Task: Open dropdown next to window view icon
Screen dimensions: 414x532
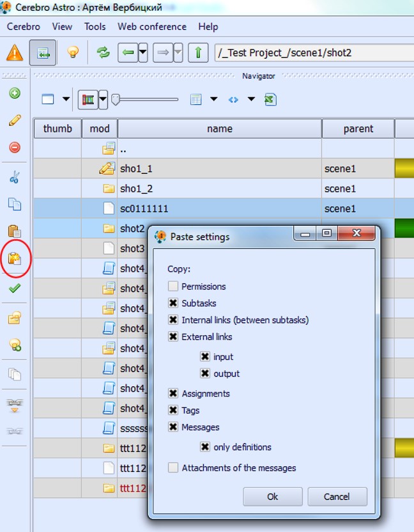Action: (66, 99)
